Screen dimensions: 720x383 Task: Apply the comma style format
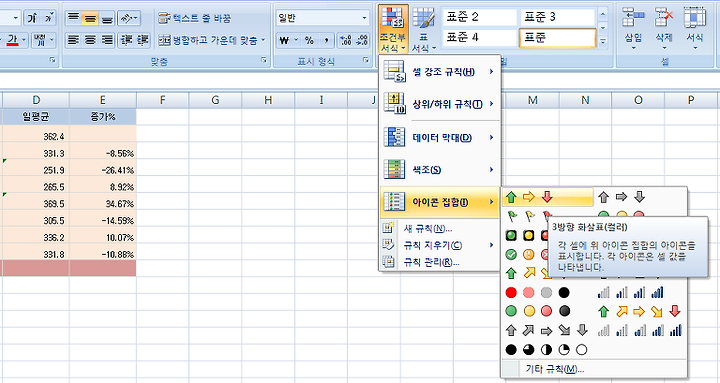point(326,40)
